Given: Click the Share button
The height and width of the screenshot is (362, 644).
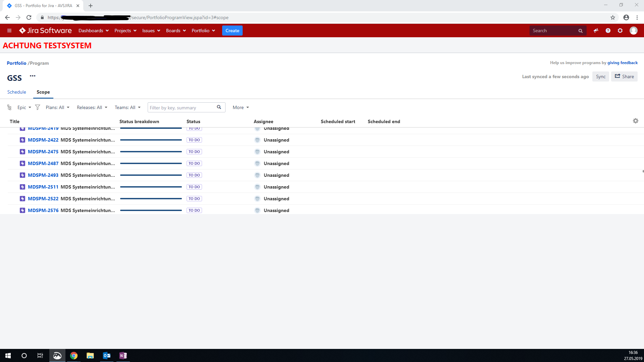Looking at the screenshot, I should (624, 76).
